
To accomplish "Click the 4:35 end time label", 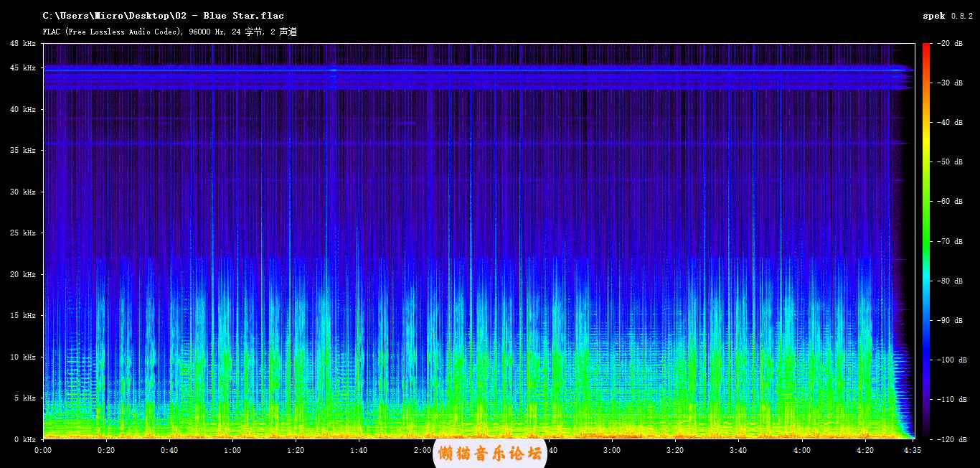I will (x=912, y=450).
